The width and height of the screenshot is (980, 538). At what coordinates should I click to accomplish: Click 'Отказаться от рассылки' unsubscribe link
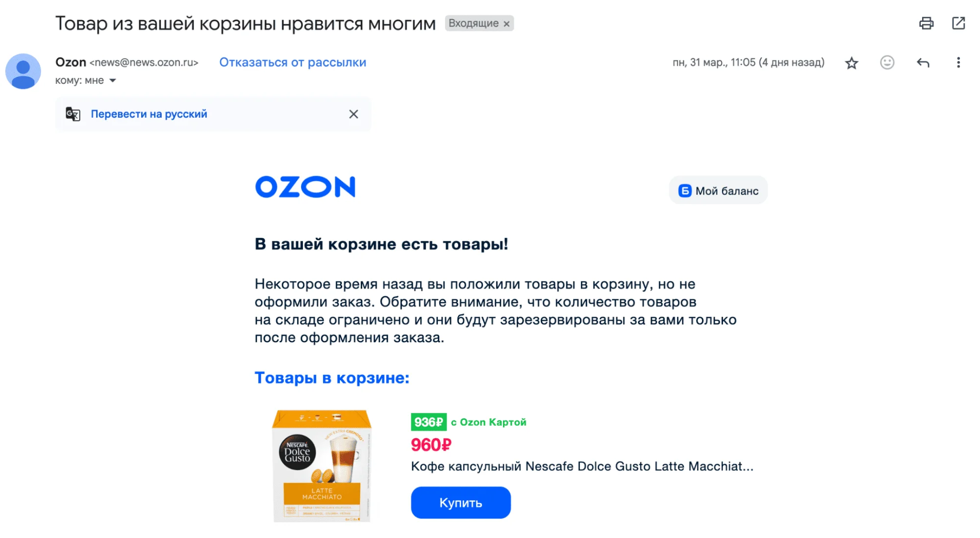(293, 62)
